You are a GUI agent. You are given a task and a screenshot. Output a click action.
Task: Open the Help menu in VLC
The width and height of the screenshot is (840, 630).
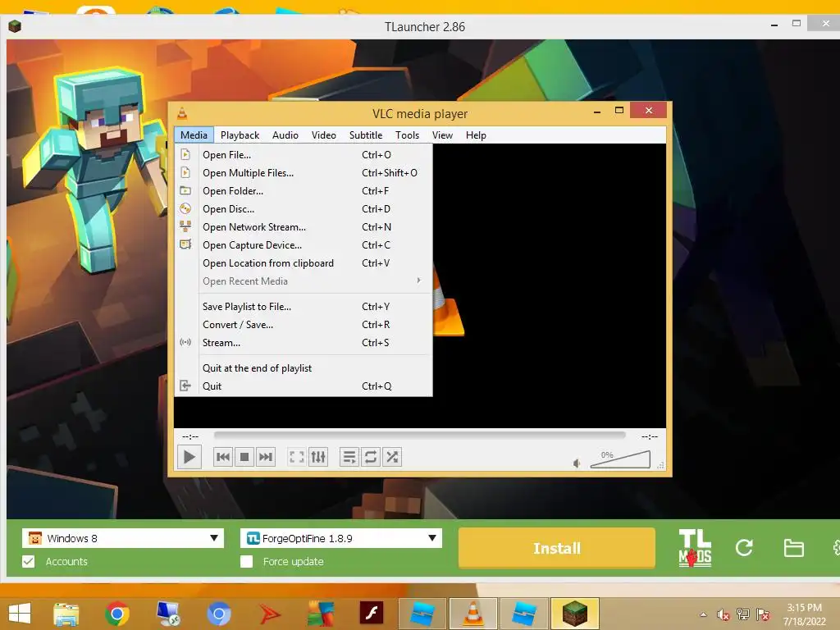pyautogui.click(x=476, y=135)
